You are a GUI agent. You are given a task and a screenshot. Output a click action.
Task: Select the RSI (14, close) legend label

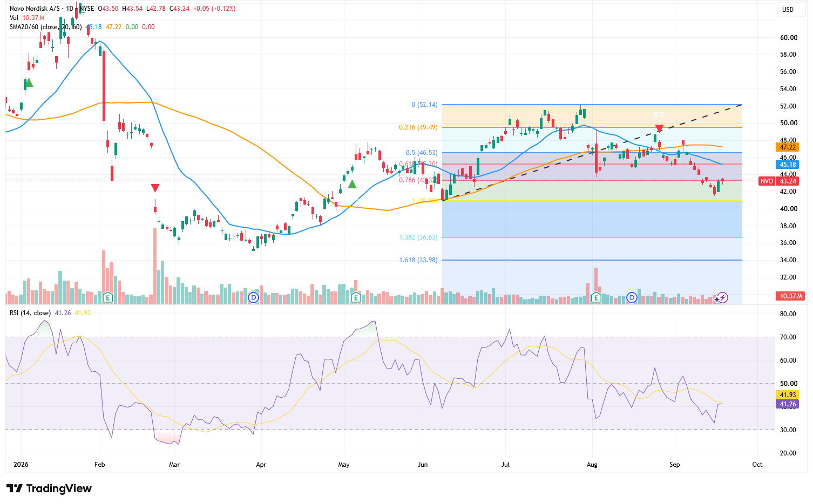[x=30, y=313]
